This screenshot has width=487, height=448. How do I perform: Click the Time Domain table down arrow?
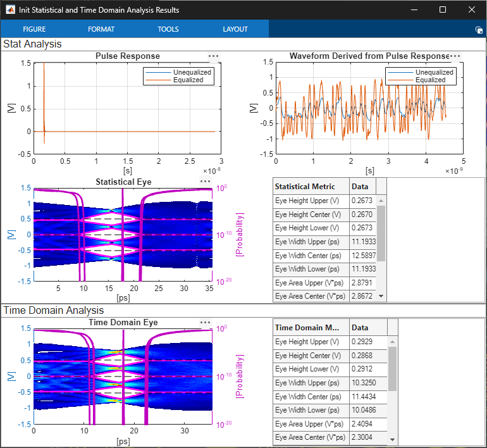[x=392, y=439]
